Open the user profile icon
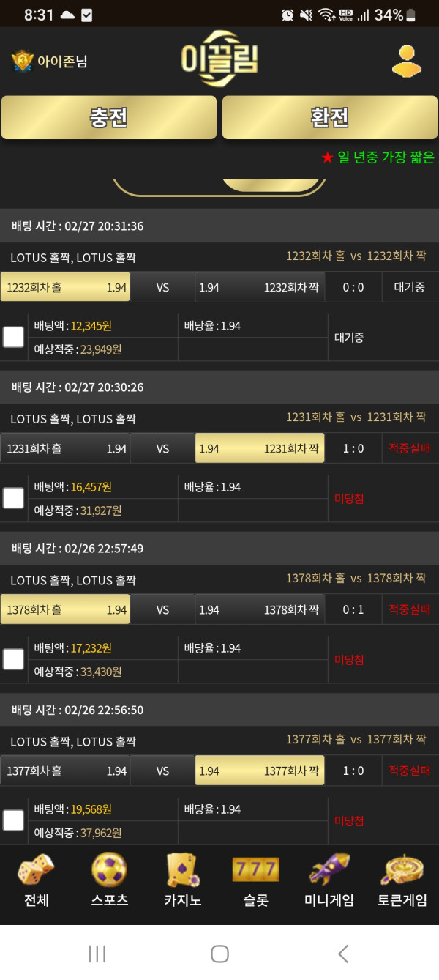The width and height of the screenshot is (439, 980). click(x=406, y=62)
